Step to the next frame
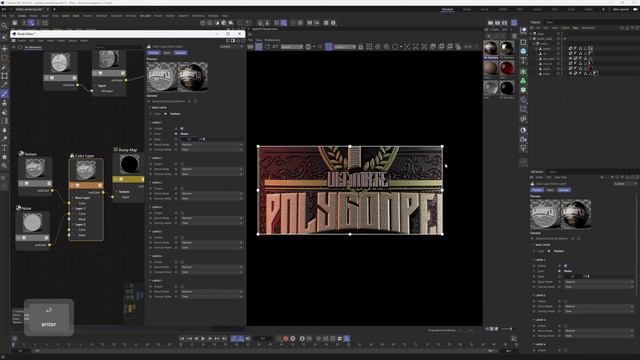The image size is (640, 360). 210,338
